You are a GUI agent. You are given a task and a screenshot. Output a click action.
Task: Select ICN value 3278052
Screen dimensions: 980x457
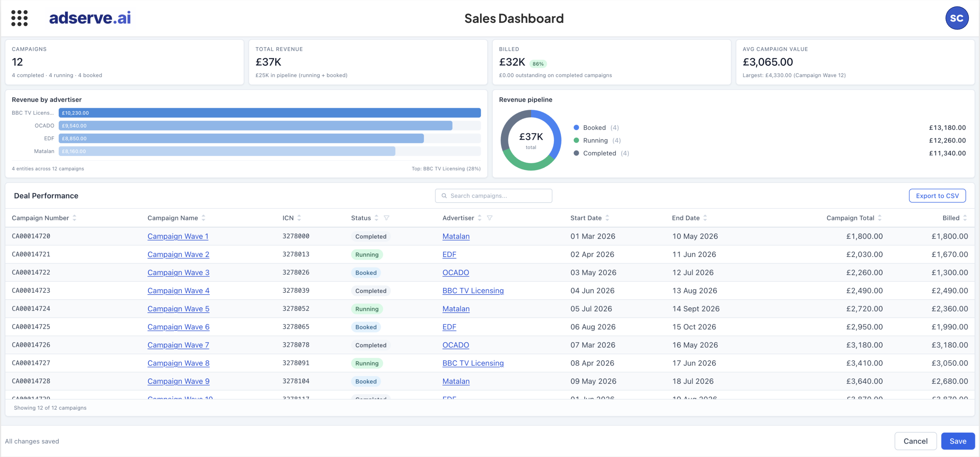296,309
